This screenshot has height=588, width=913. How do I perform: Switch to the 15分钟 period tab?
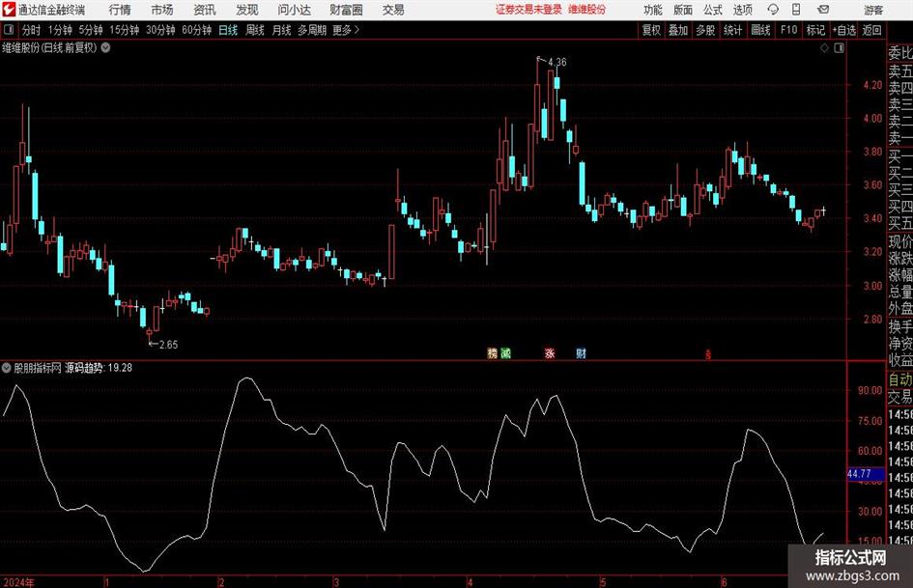(x=124, y=30)
